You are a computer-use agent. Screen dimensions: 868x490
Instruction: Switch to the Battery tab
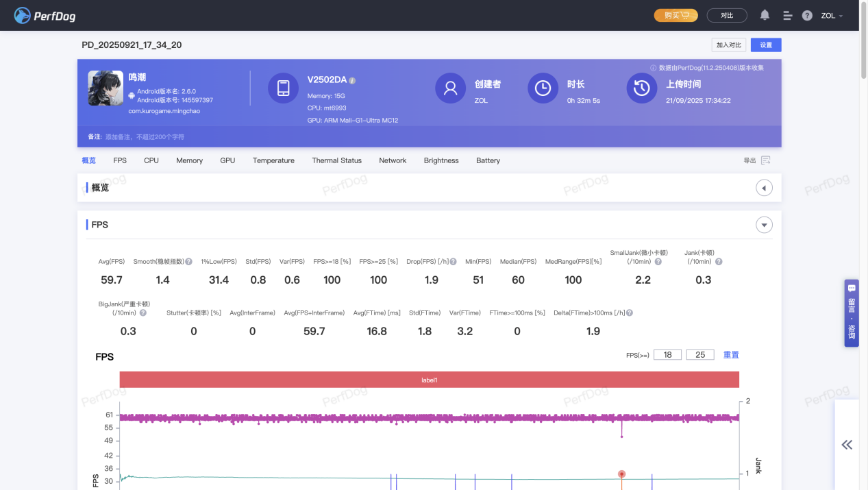(488, 160)
